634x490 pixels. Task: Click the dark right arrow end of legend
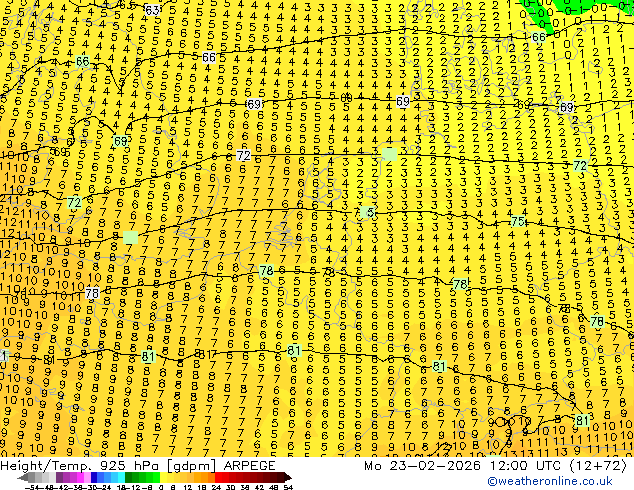[287, 477]
